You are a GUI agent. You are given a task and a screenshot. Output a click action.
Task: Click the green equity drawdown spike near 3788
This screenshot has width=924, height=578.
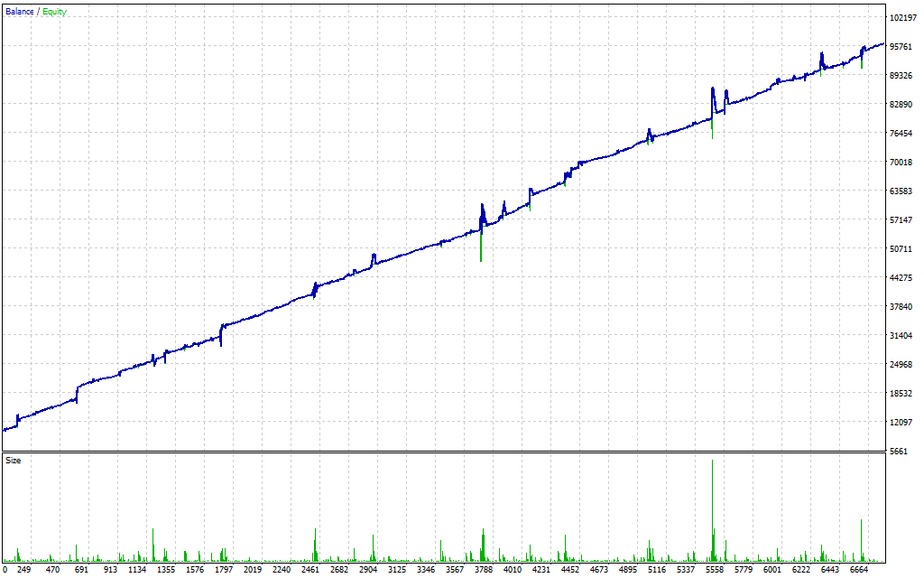pos(481,251)
